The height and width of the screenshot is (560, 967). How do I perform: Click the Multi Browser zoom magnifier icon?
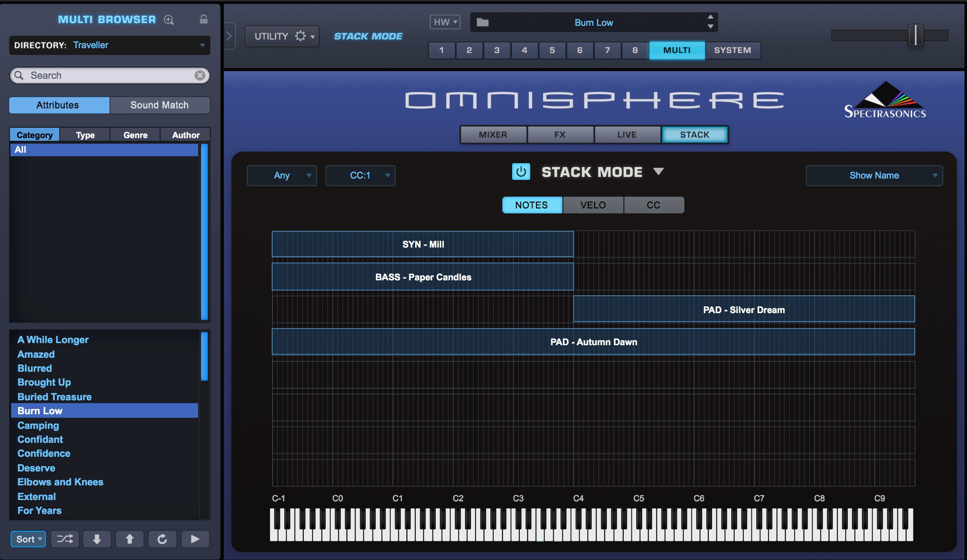pos(169,20)
